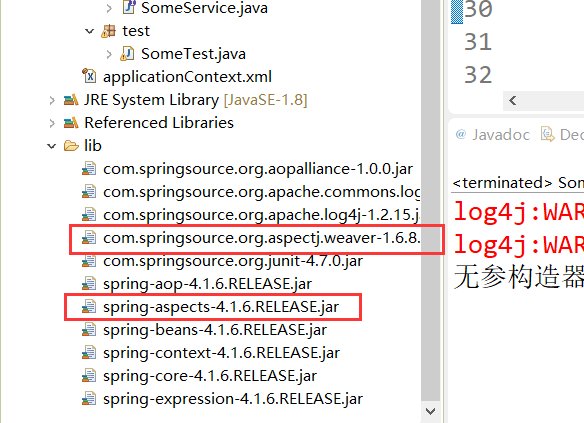Click the spring-aop-4.1.6 jar icon
Viewport: 584px width, 423px height.
pos(89,284)
